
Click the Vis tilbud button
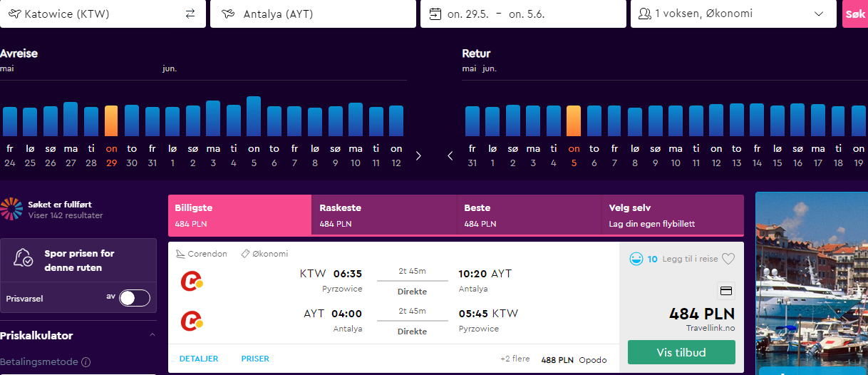pos(681,352)
